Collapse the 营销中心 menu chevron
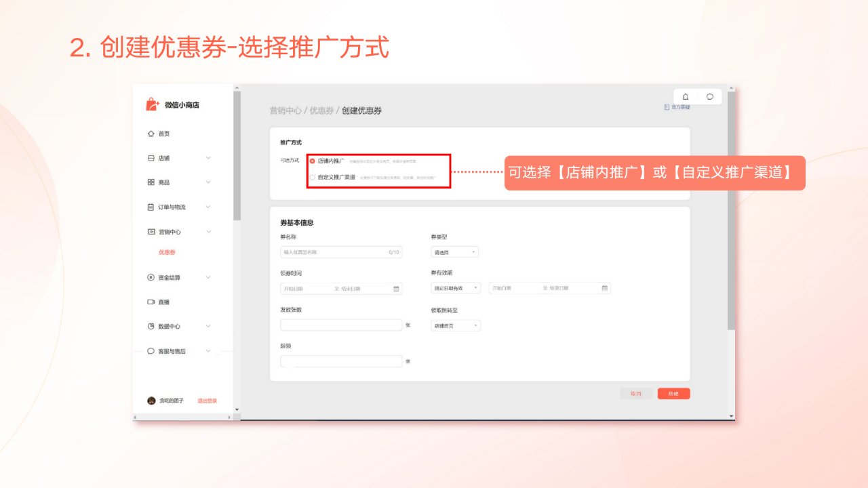The height and width of the screenshot is (488, 868). [208, 232]
